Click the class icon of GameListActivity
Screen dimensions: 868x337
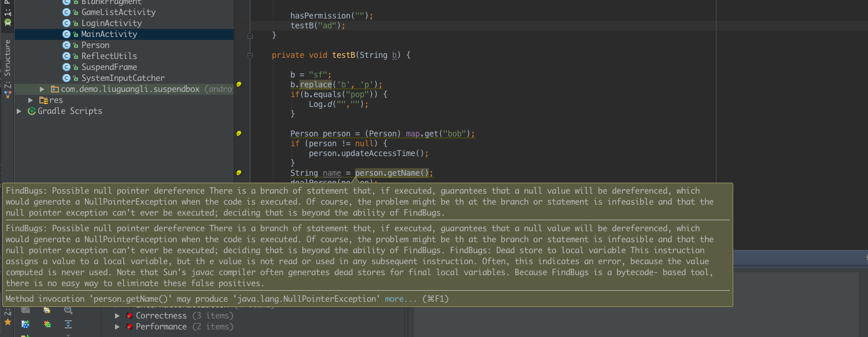67,12
